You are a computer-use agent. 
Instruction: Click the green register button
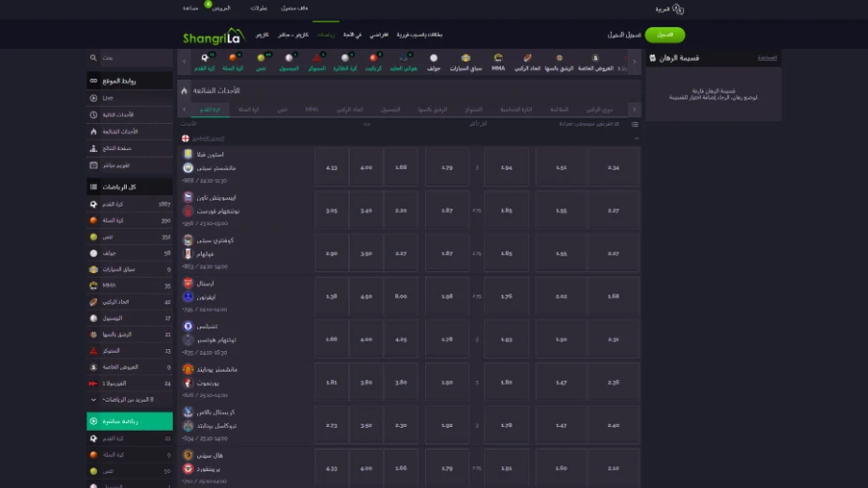(x=664, y=35)
